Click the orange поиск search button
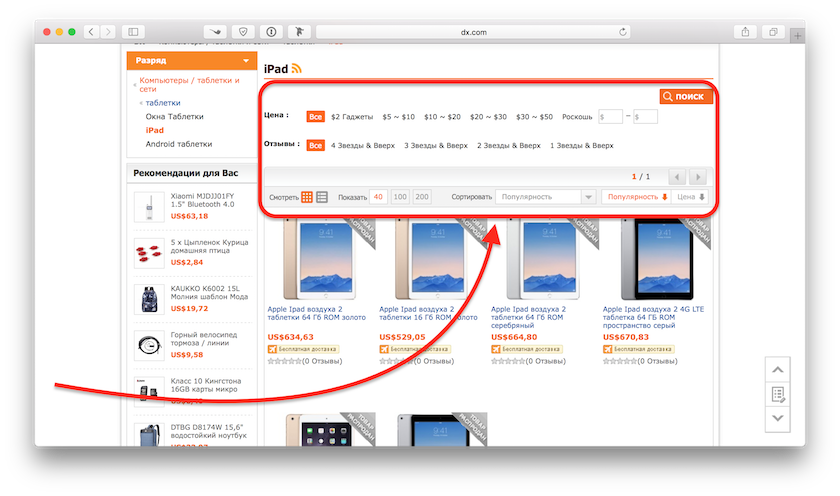 [686, 96]
